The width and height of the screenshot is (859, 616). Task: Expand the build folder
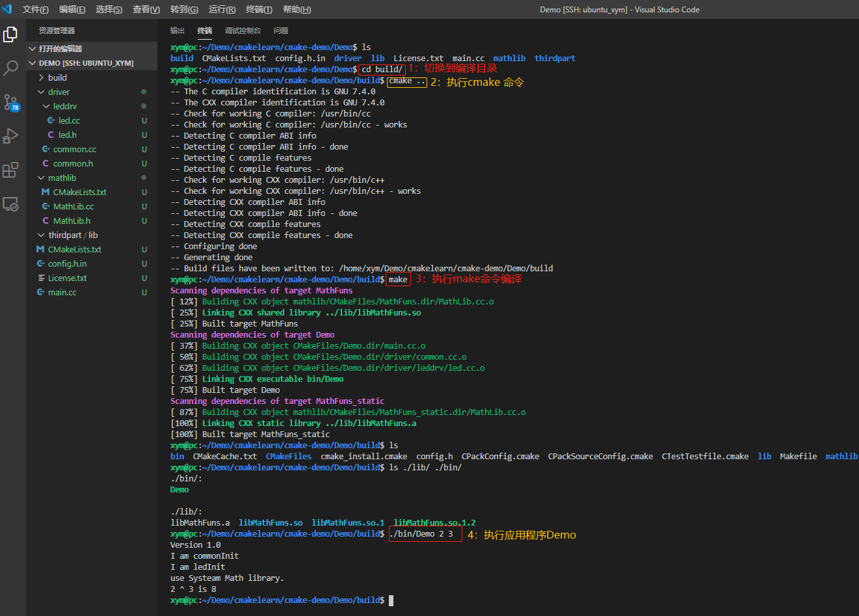42,77
